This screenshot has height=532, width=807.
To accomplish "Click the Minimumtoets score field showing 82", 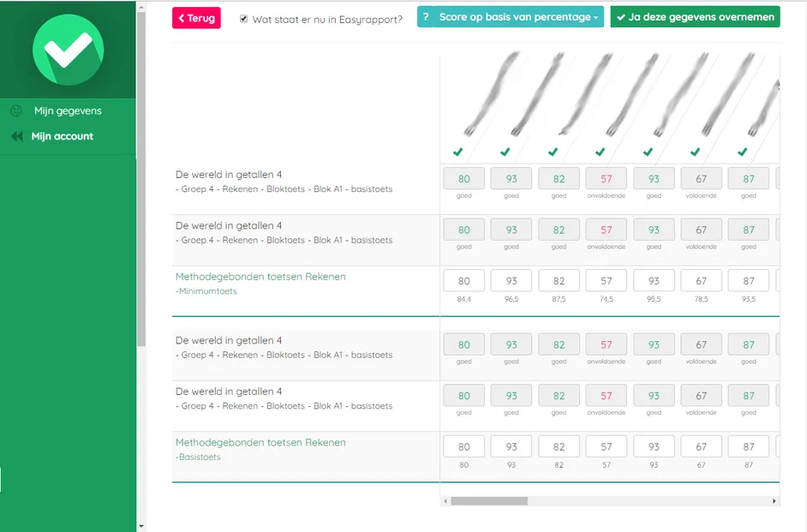I will (x=559, y=281).
